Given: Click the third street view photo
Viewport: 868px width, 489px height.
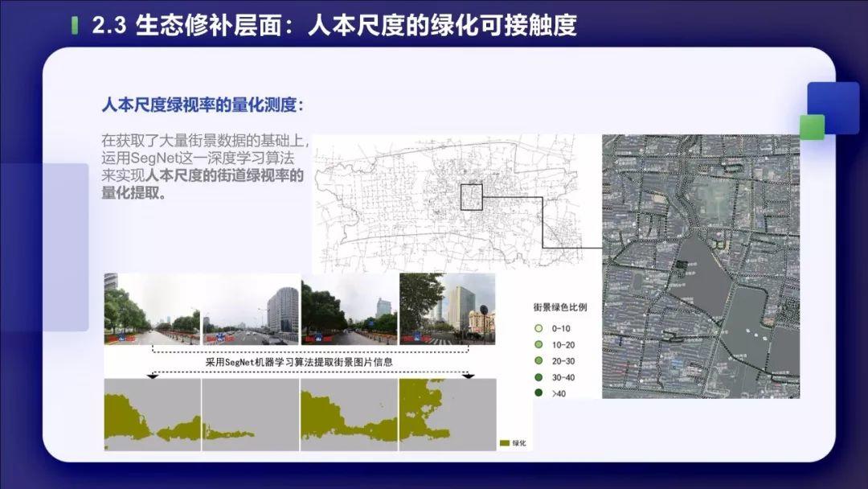Looking at the screenshot, I should pyautogui.click(x=350, y=309).
